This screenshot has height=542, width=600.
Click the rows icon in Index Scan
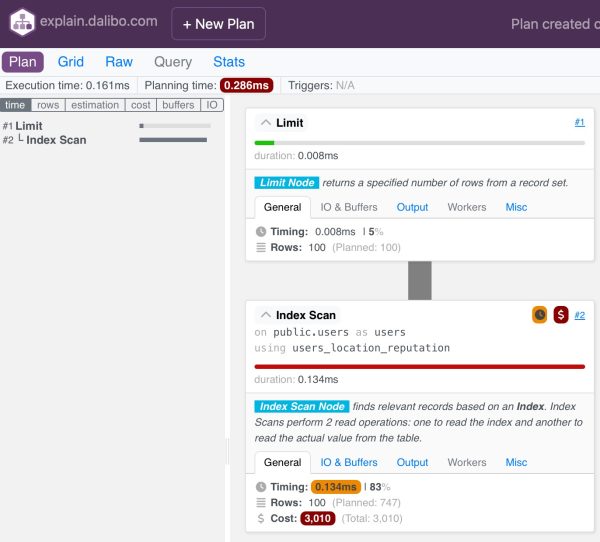[x=262, y=502]
